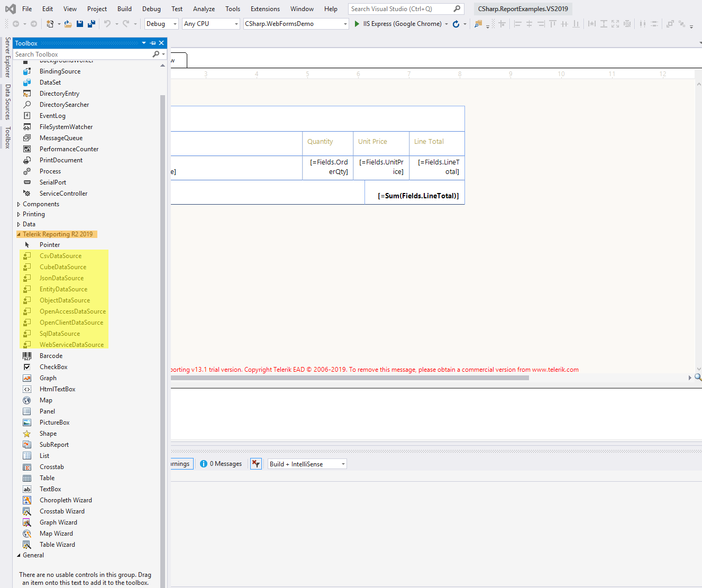
Task: Open the Analyze menu
Action: coord(204,9)
